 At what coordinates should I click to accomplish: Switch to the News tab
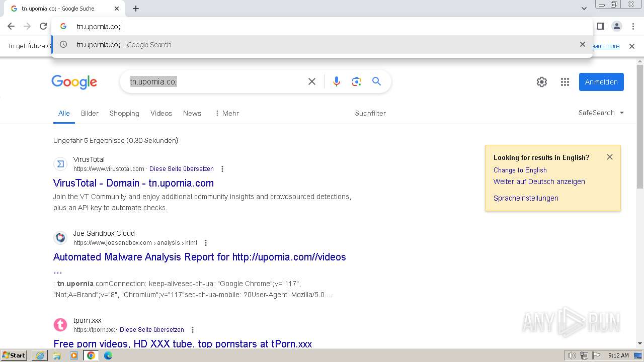point(192,113)
